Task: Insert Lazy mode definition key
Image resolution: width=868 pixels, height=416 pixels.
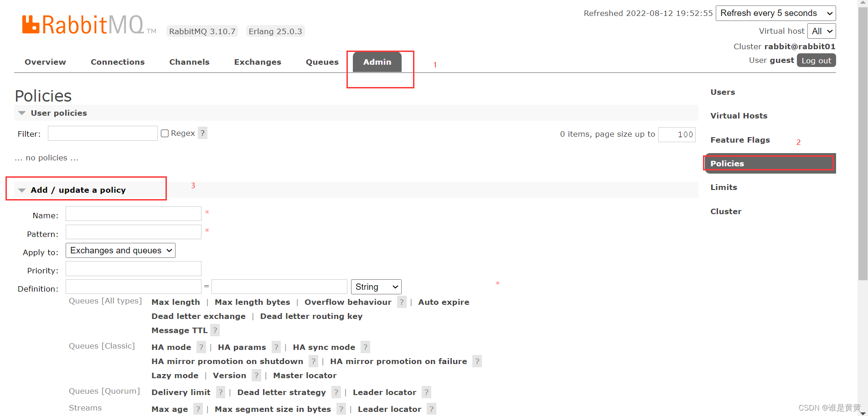Action: (175, 375)
